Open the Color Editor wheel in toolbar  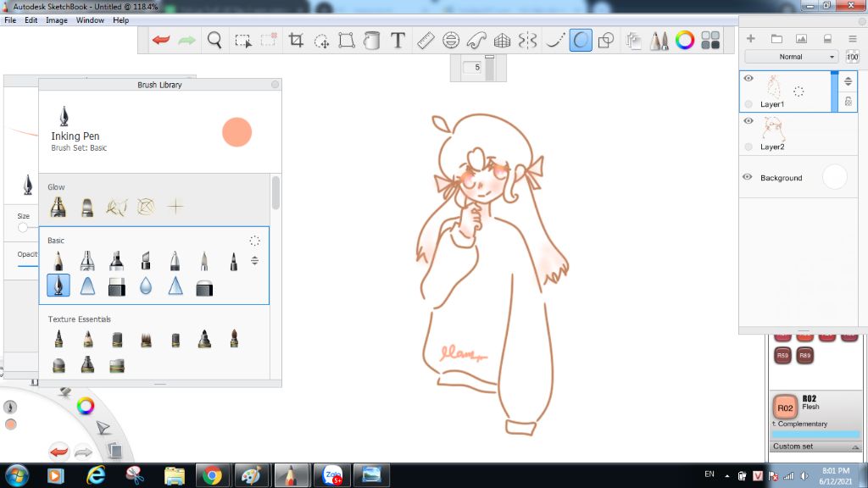685,41
